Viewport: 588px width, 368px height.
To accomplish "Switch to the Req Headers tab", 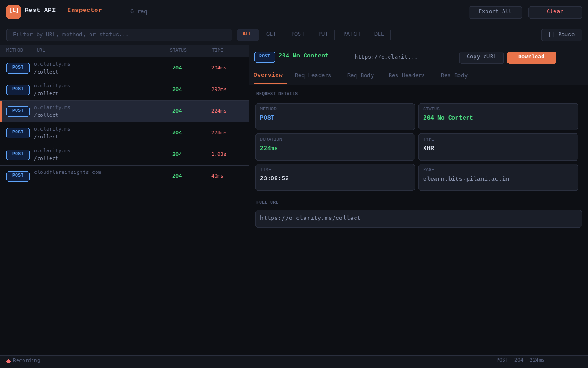I will [x=313, y=75].
